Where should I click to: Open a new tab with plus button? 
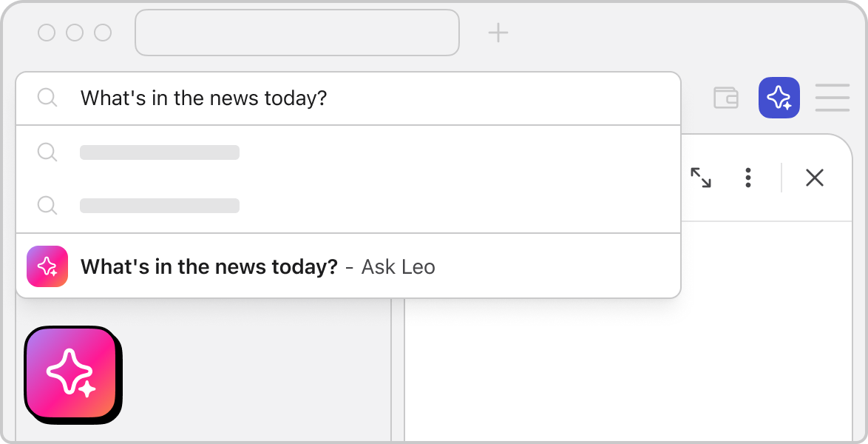(x=498, y=33)
